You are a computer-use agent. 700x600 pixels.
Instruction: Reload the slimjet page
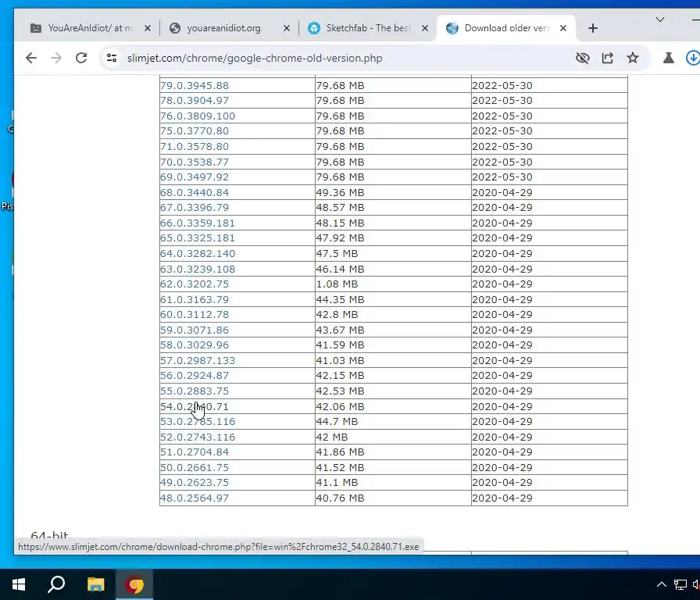coord(81,58)
